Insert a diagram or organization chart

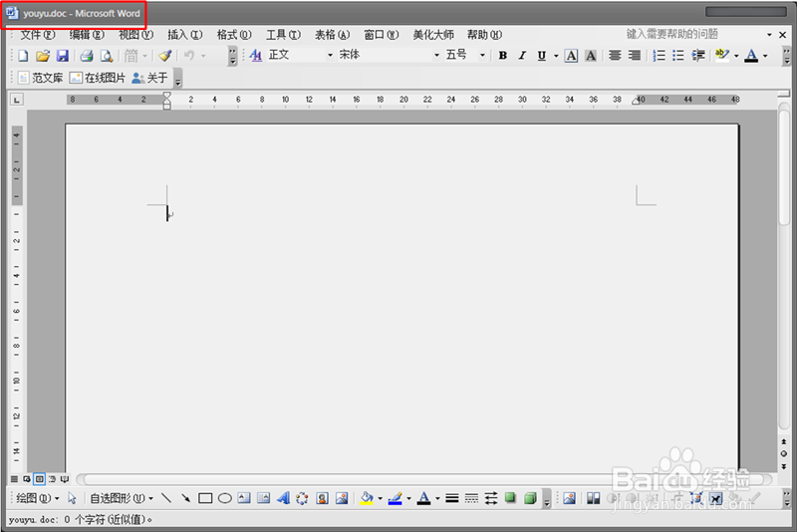coord(302,498)
